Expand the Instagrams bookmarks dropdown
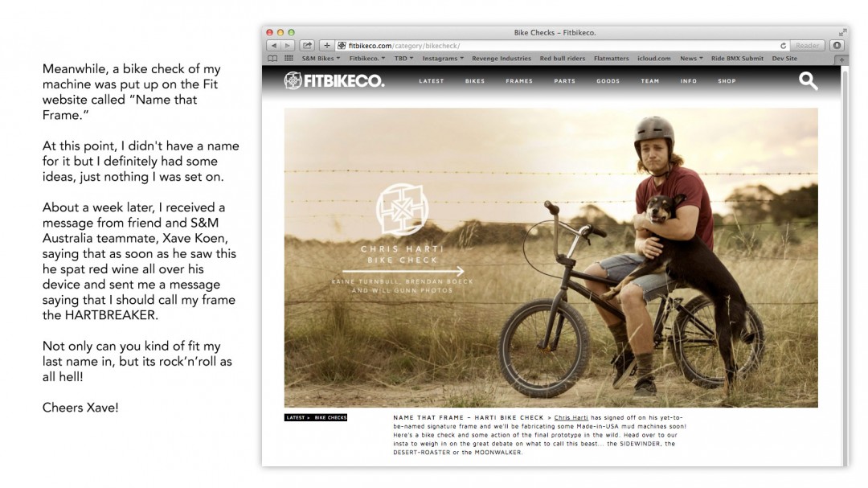Screen dimensions: 868x488 pyautogui.click(x=444, y=58)
